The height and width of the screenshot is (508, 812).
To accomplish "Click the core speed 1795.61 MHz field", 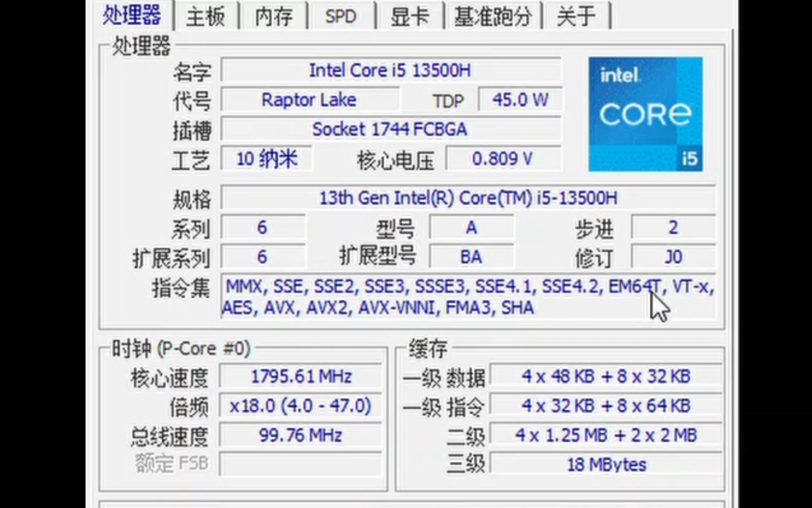I will point(301,376).
